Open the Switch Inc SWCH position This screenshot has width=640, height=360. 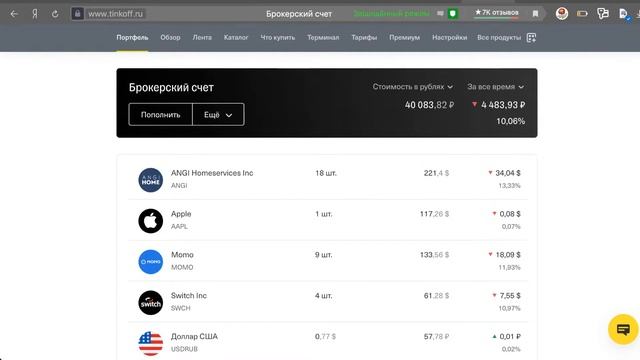pyautogui.click(x=328, y=302)
